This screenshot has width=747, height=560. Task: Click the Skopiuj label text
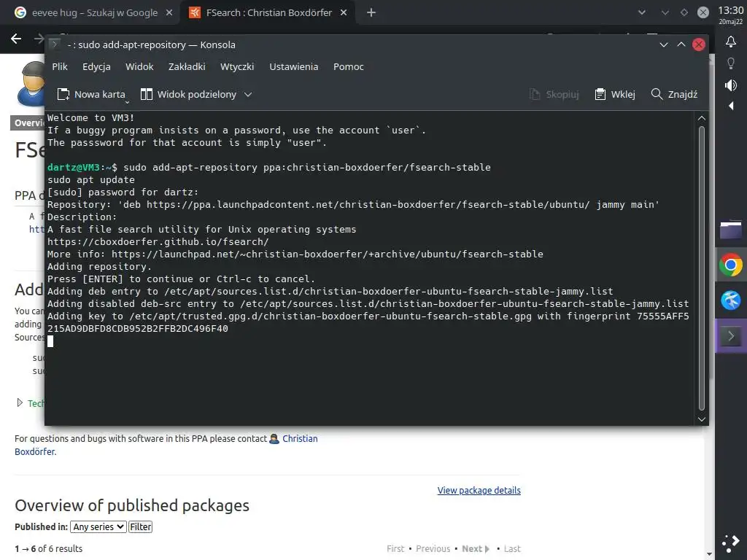point(562,94)
